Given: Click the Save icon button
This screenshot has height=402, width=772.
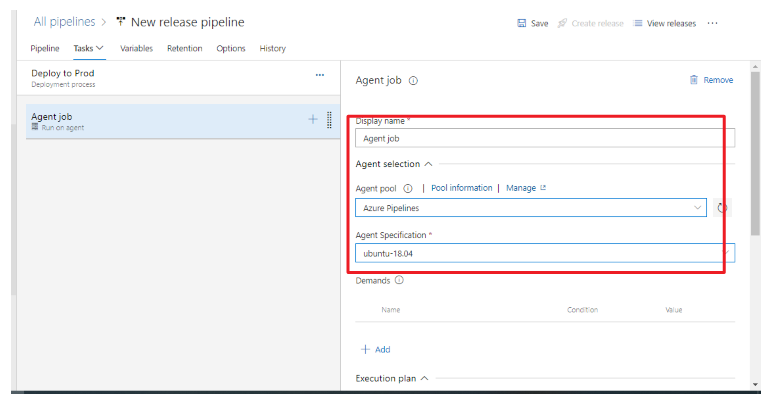Looking at the screenshot, I should pyautogui.click(x=521, y=23).
